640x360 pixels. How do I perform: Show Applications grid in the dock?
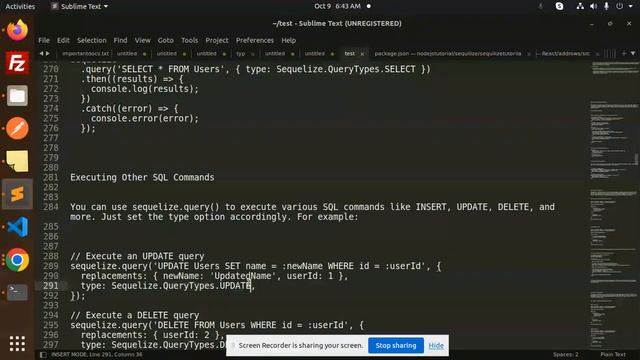[x=17, y=344]
